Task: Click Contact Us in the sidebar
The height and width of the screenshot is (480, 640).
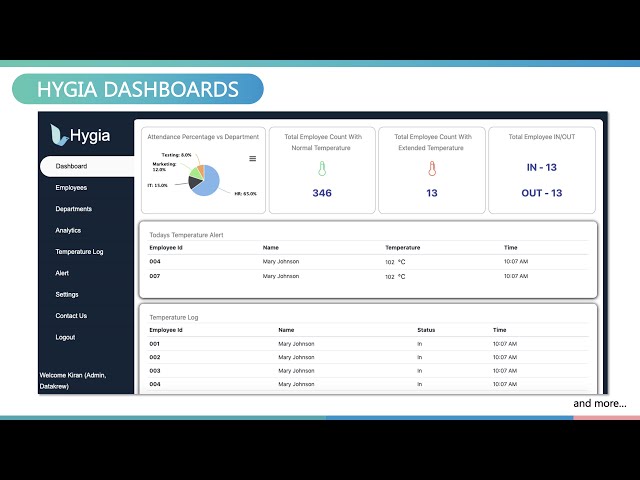Action: click(71, 316)
